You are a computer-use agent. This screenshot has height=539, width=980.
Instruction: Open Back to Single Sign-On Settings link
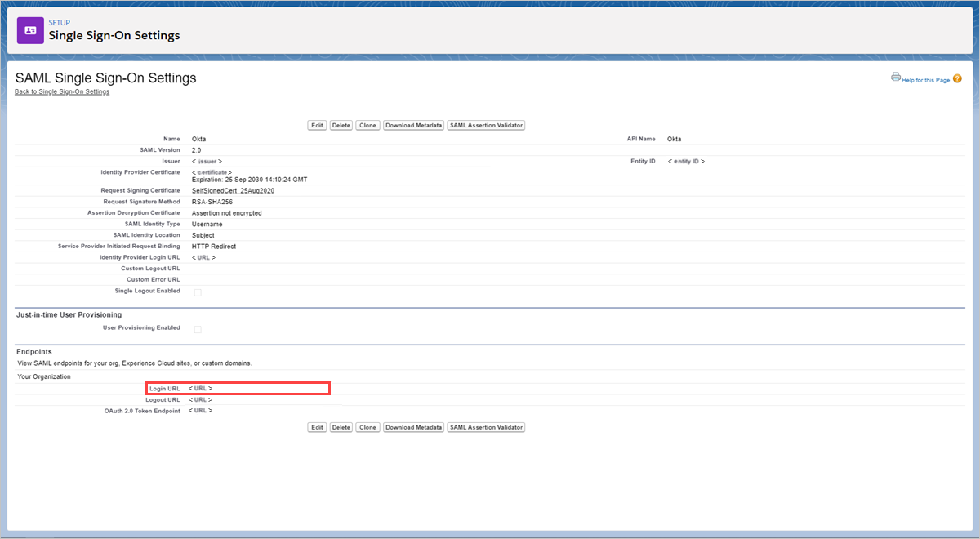[x=63, y=91]
